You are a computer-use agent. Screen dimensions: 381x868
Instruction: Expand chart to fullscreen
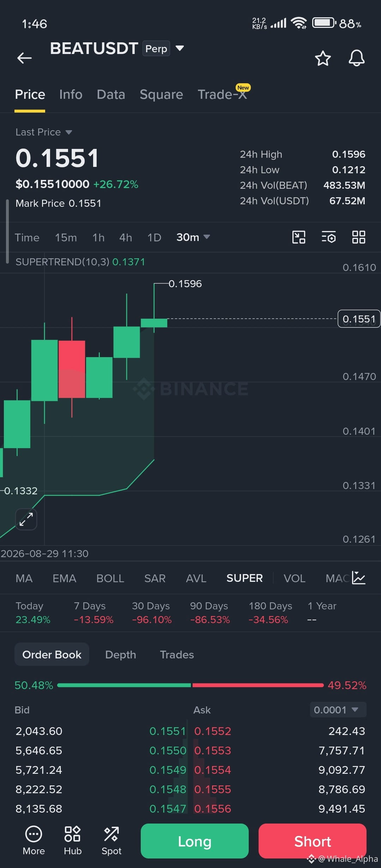(26, 519)
